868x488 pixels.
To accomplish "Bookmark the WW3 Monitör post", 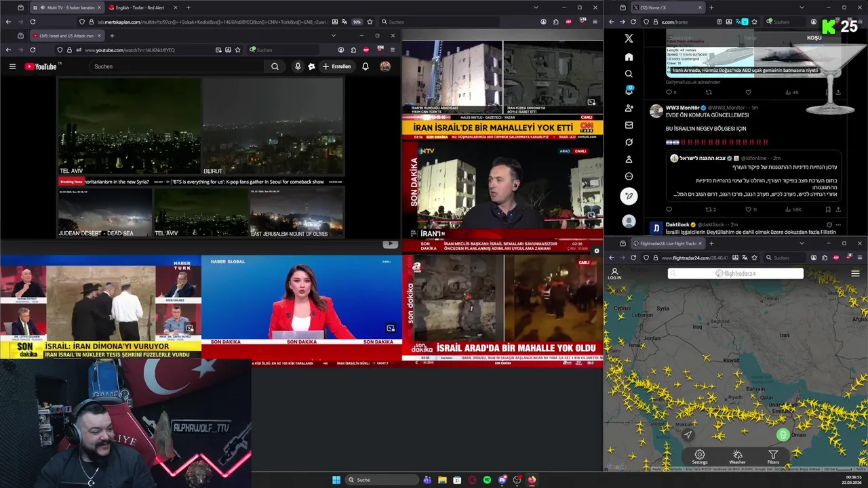I will (x=828, y=209).
